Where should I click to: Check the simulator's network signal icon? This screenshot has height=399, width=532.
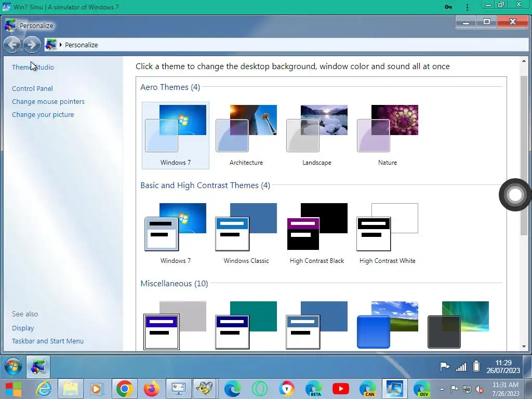pyautogui.click(x=461, y=367)
